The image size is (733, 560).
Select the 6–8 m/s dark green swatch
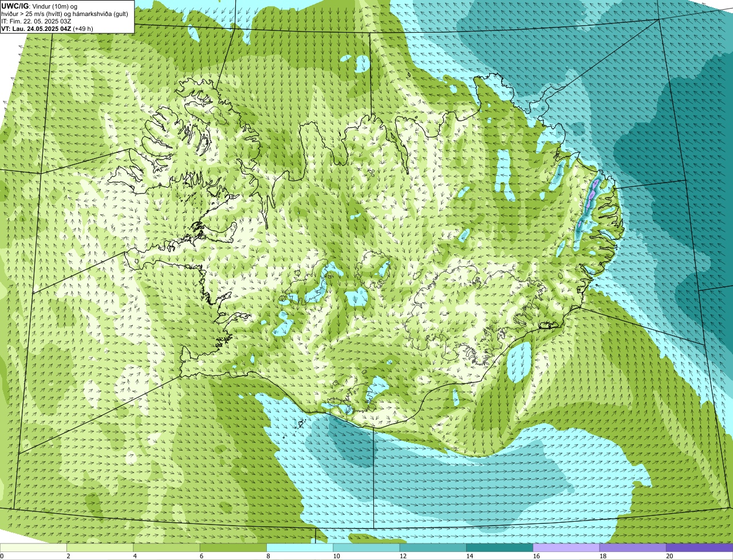(233, 547)
